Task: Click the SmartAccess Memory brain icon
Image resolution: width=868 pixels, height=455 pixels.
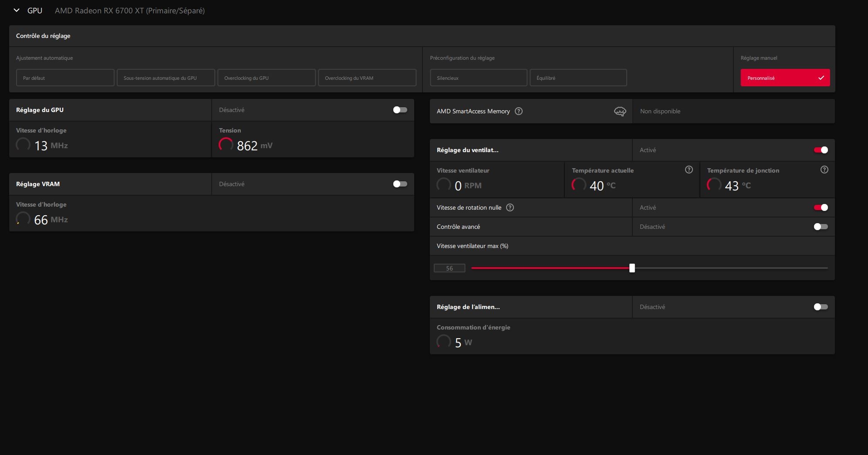Action: tap(620, 112)
